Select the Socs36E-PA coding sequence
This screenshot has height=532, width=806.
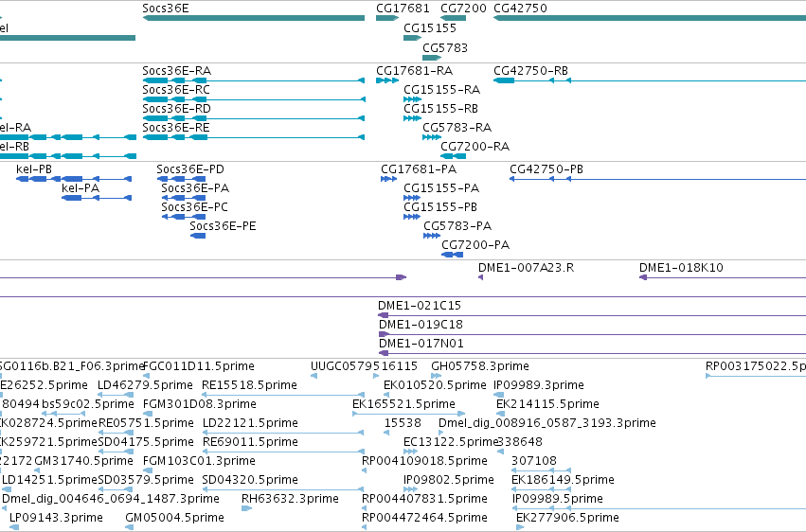coord(184,198)
